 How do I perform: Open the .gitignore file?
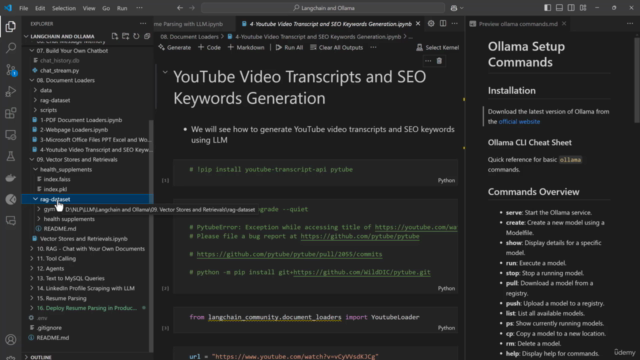[49, 328]
